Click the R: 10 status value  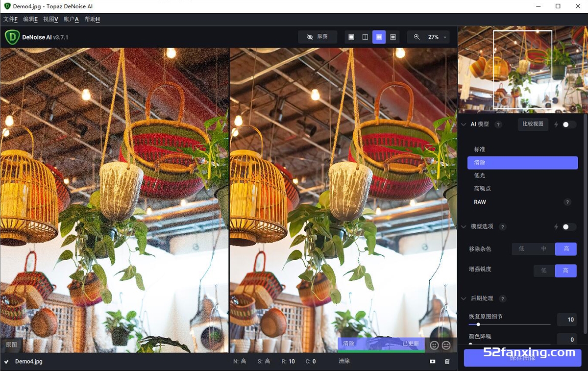pos(288,362)
